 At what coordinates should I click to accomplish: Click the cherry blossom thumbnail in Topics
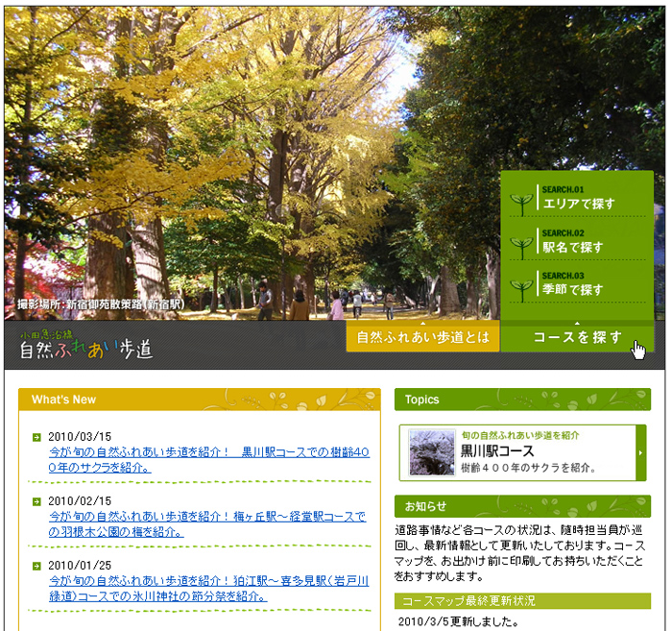pyautogui.click(x=432, y=453)
